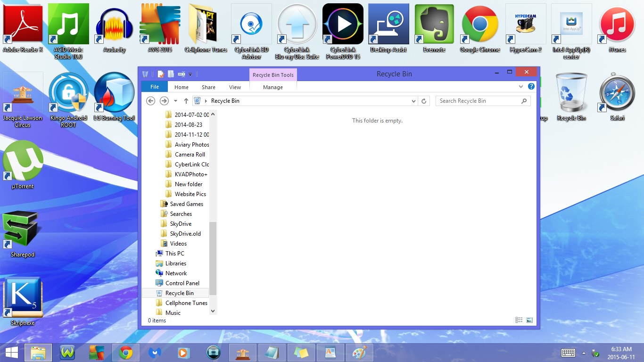This screenshot has width=644, height=362.
Task: Open Videos in navigation pane
Action: click(x=174, y=244)
